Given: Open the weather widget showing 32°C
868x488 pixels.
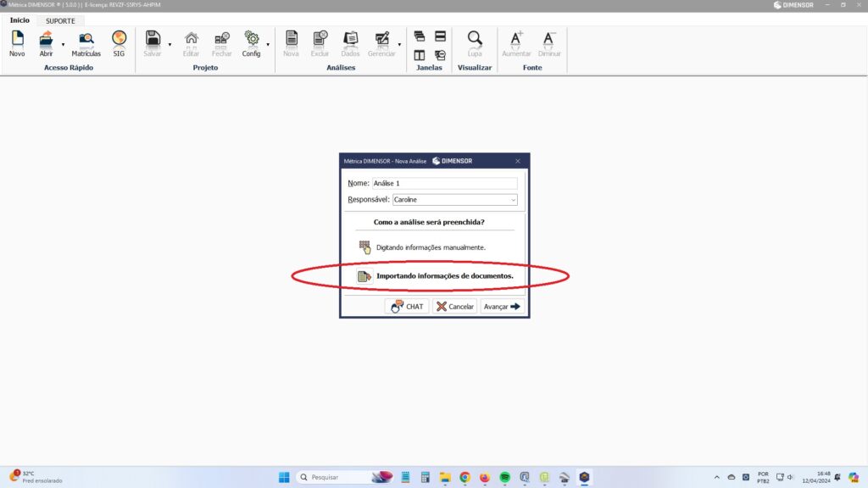Looking at the screenshot, I should 36,478.
